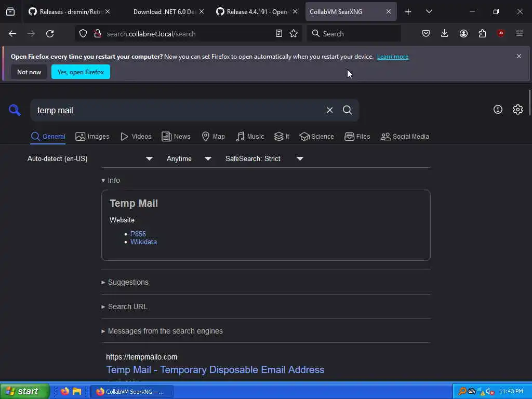Open the tracking protection shield icon
532x399 pixels.
point(83,34)
